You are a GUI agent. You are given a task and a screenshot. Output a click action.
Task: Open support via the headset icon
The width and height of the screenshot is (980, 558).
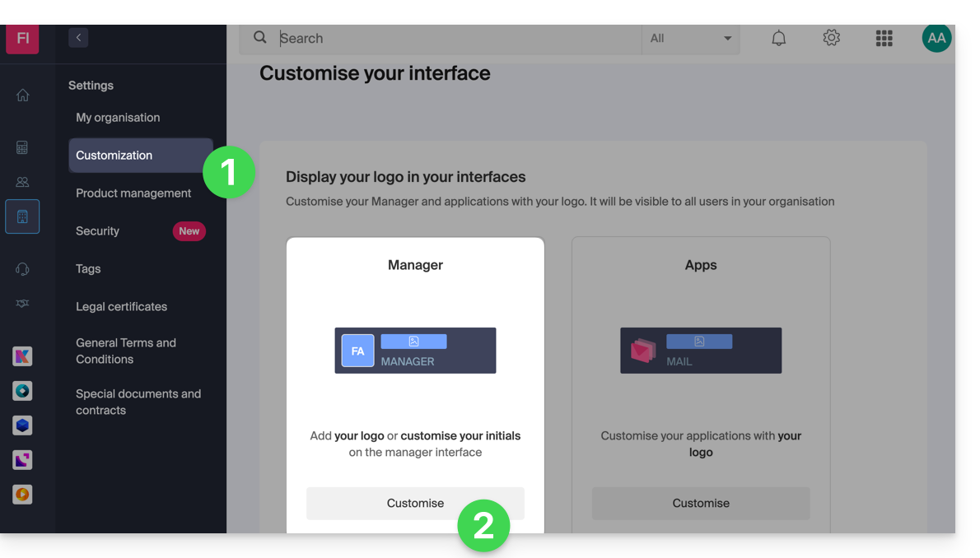pyautogui.click(x=22, y=269)
